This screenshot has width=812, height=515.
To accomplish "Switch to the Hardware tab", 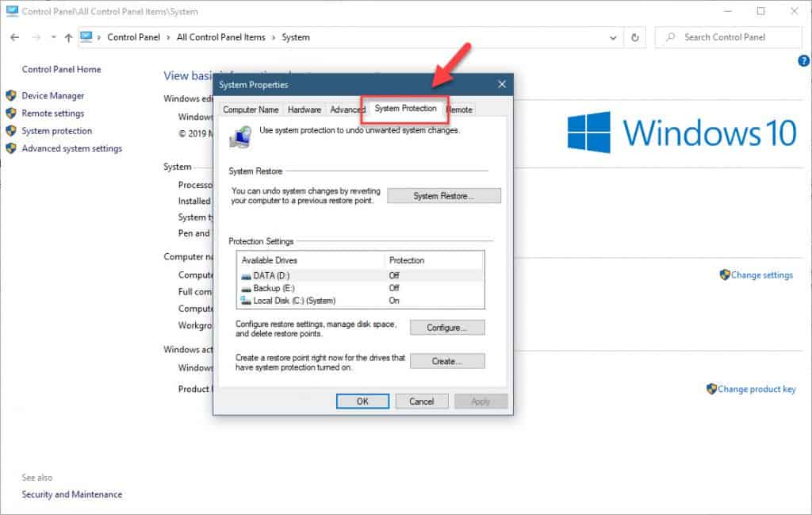I will click(304, 109).
